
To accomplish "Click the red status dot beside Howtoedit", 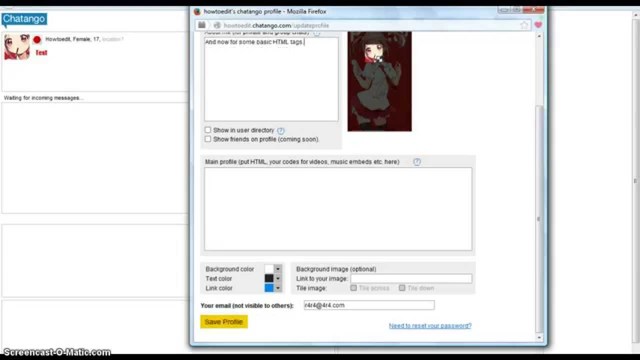I will (x=37, y=40).
